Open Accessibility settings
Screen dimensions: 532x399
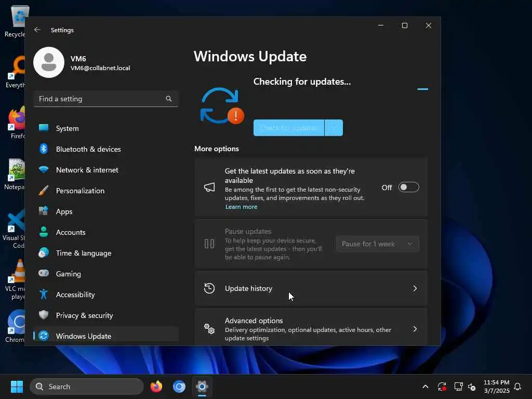pos(106,295)
